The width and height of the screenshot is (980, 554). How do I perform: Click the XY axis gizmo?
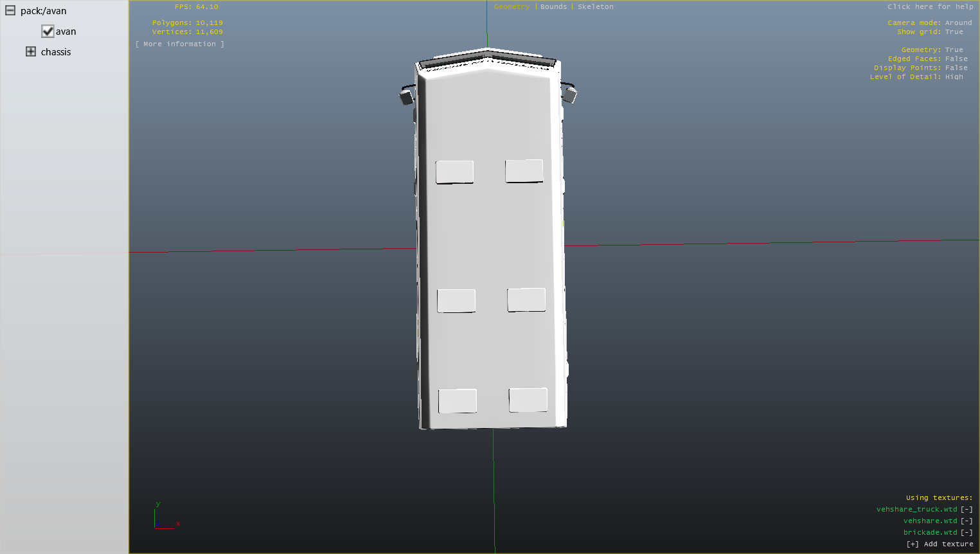point(165,519)
